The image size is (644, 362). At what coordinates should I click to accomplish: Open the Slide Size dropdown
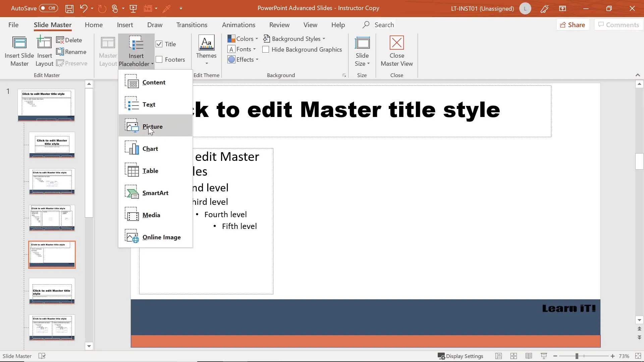[x=362, y=51]
